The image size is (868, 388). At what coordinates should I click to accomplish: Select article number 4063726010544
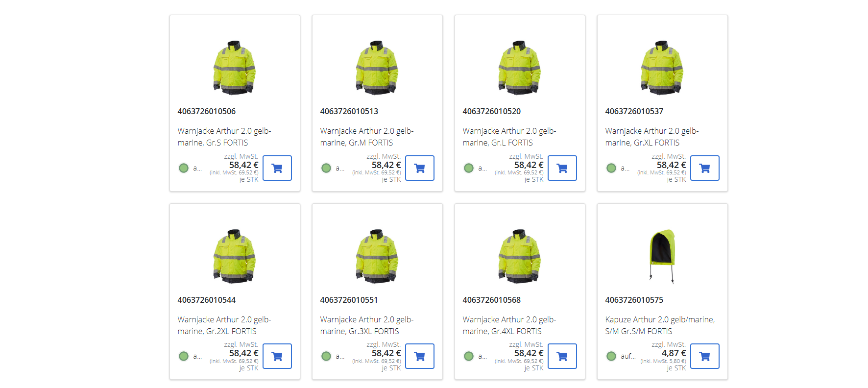[207, 300]
